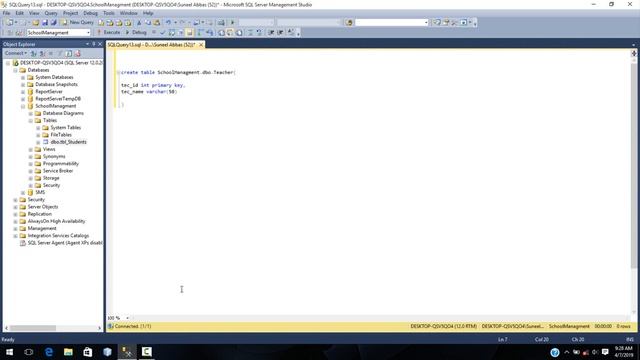Select the Views folder

[x=49, y=149]
